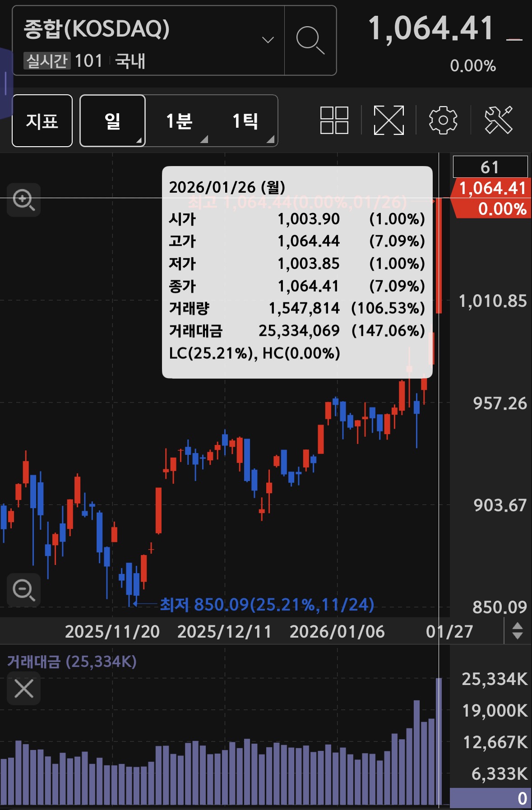Zoom out on the chart
The height and width of the screenshot is (810, 532).
[x=24, y=590]
